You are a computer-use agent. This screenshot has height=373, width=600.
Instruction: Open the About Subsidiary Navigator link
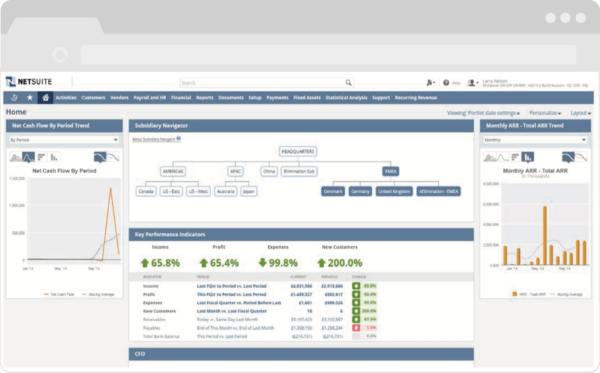154,139
